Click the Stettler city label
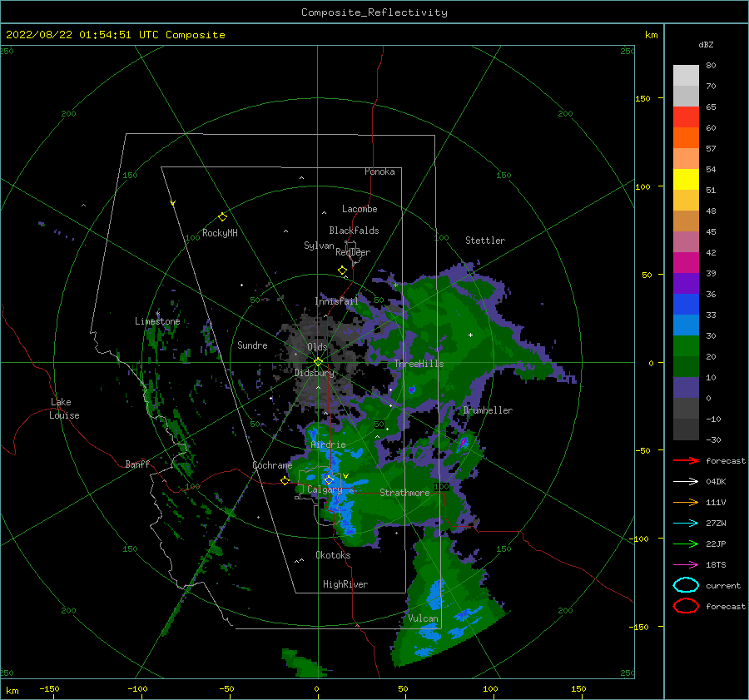The width and height of the screenshot is (749, 700). [485, 241]
